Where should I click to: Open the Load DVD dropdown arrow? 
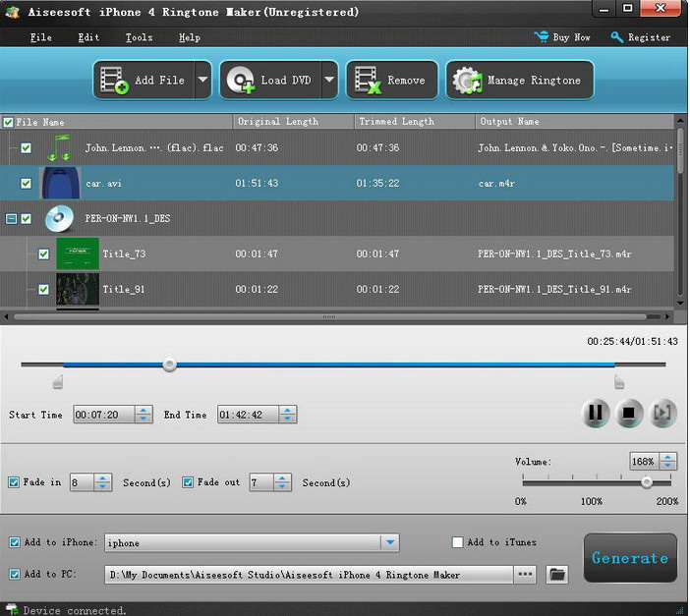click(x=329, y=80)
